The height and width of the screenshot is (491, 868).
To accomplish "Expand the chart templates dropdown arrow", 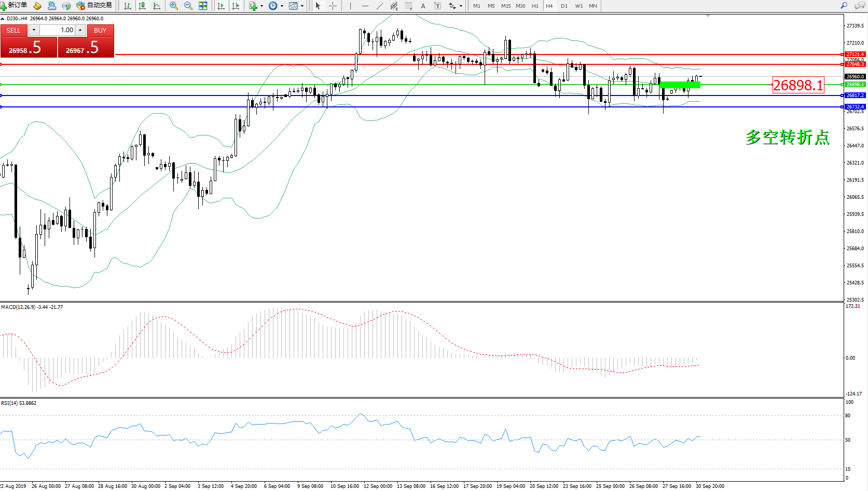I will point(302,6).
